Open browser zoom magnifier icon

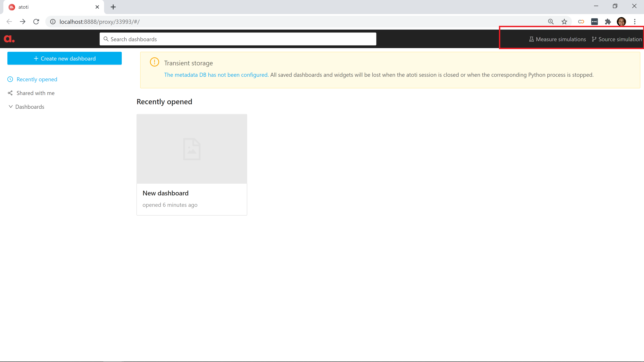(x=550, y=22)
